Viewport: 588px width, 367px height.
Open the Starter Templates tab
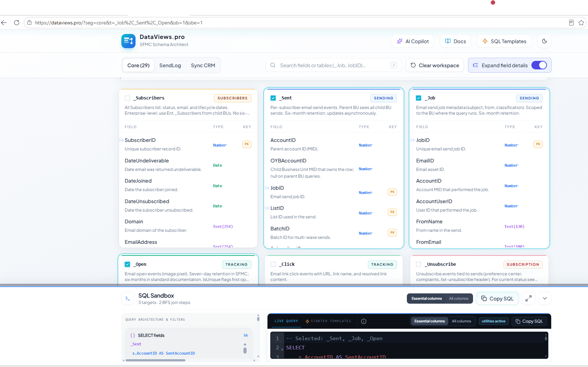328,321
